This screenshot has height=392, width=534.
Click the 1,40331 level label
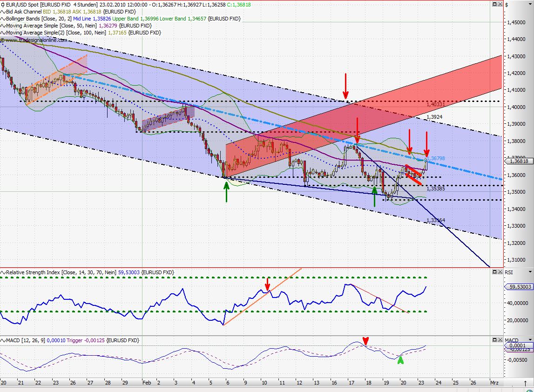436,104
